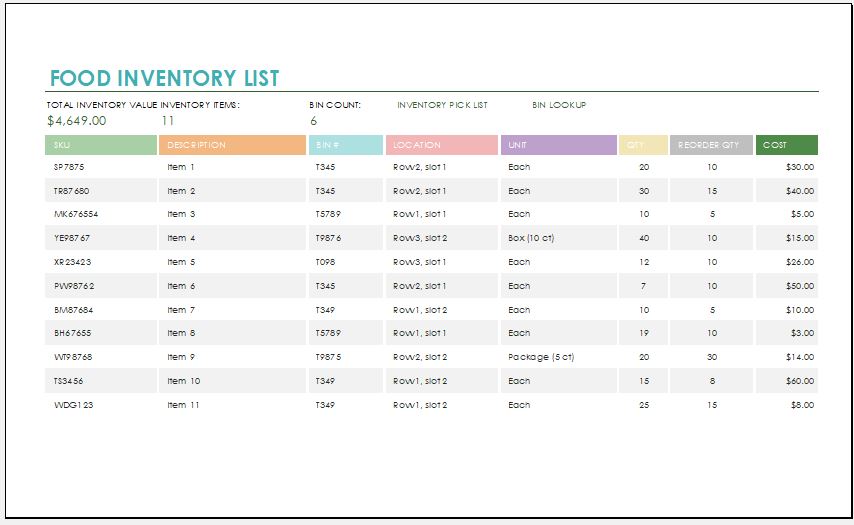Select the Description column header
This screenshot has width=854, height=525.
(233, 145)
